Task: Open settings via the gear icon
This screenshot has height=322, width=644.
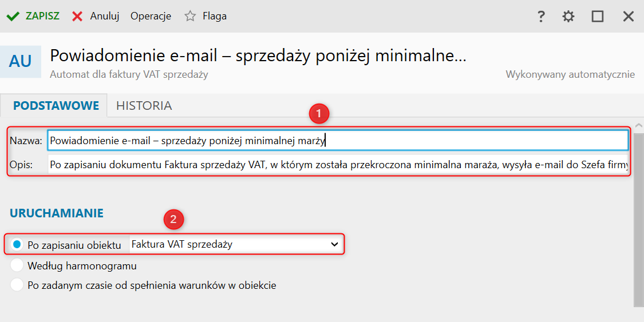Action: pos(568,17)
